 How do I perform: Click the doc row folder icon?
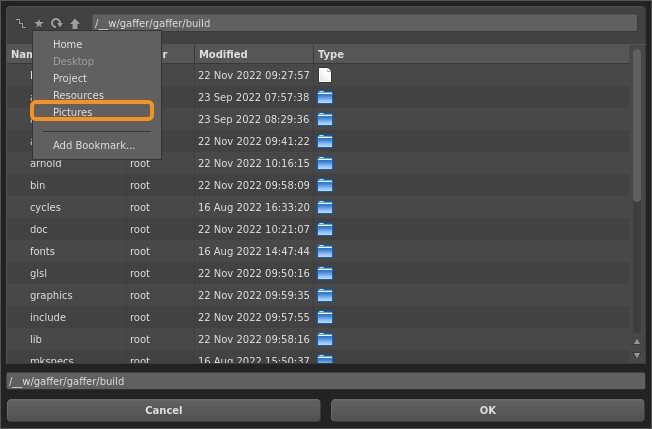[325, 229]
